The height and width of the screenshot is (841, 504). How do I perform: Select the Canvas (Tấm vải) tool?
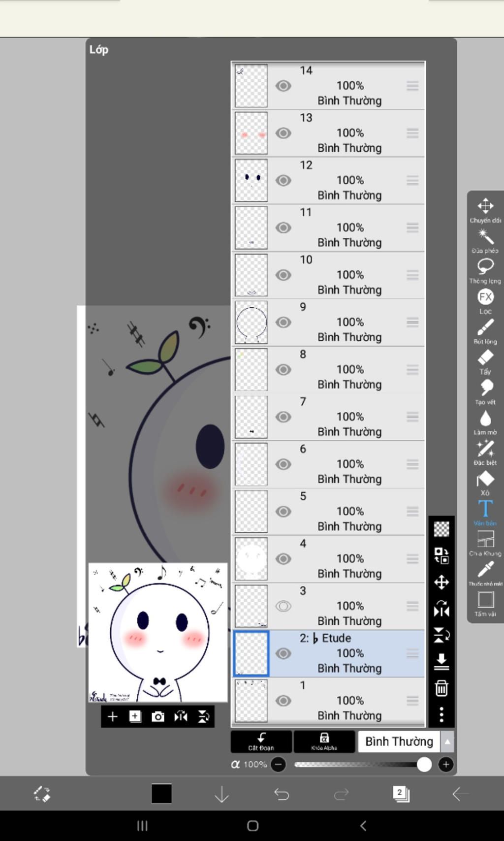click(x=485, y=604)
